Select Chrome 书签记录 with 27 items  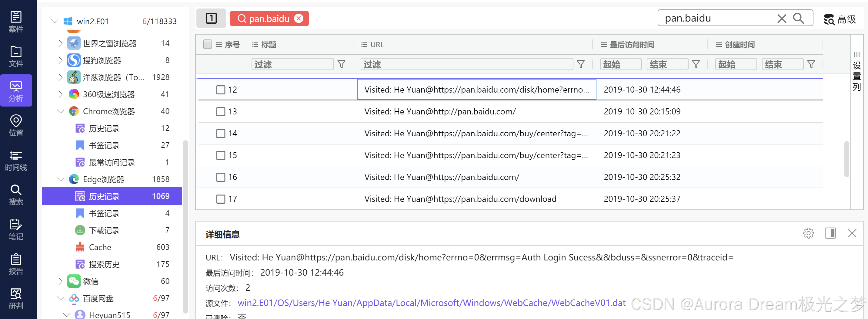(x=112, y=145)
